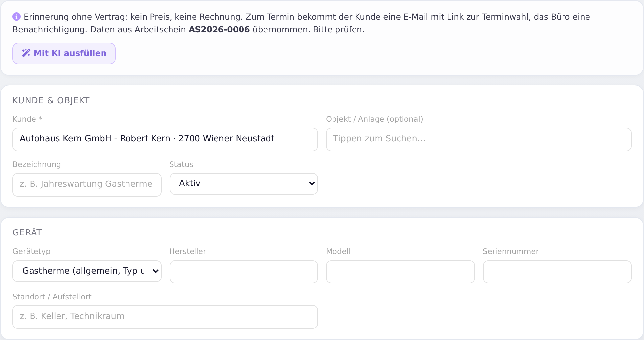Click the Gerätetyp label
The image size is (644, 340).
pos(32,251)
